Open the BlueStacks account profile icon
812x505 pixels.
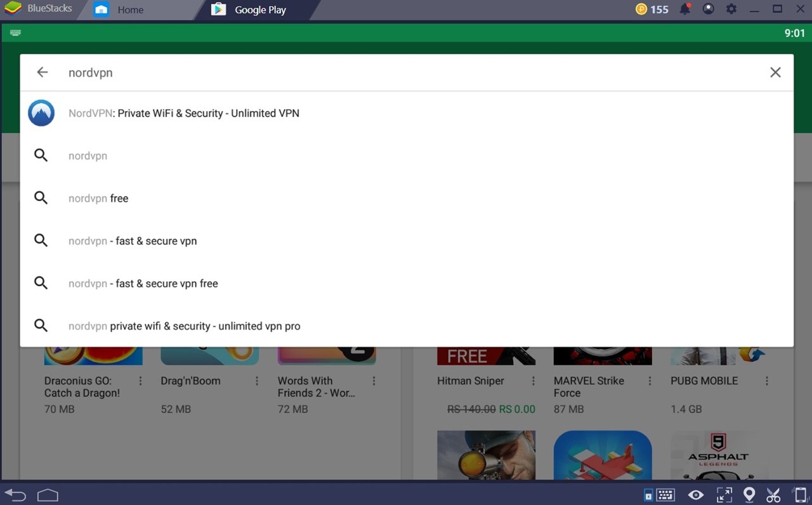(x=709, y=9)
